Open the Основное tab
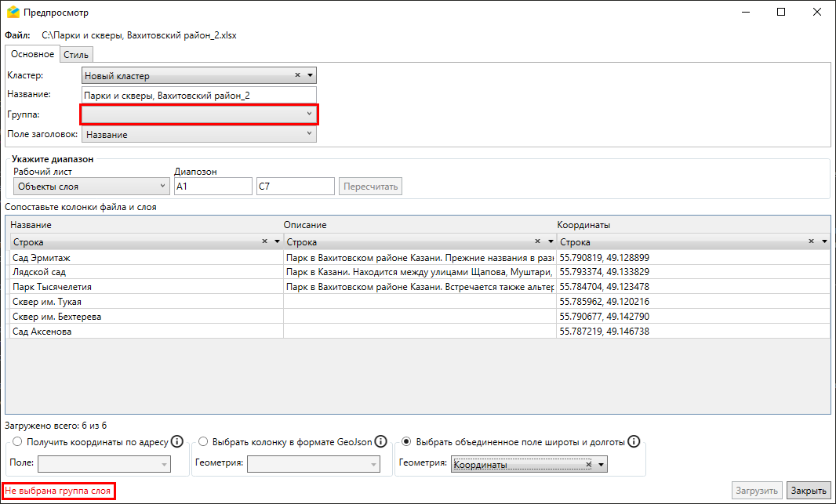 click(x=32, y=54)
